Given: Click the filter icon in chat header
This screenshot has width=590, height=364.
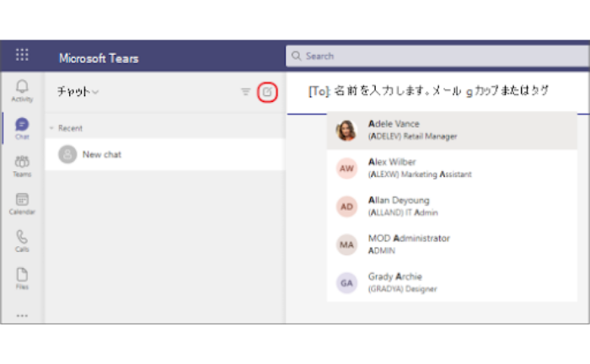Looking at the screenshot, I should (246, 92).
